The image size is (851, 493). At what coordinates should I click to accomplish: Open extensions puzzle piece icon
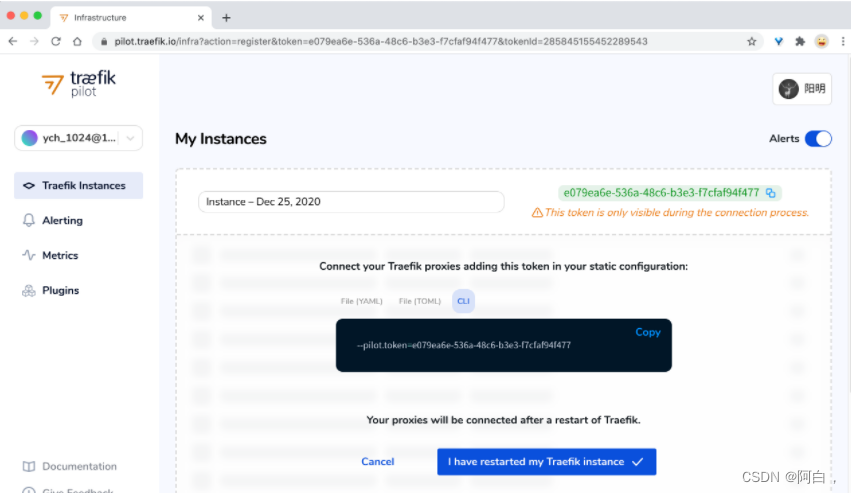800,41
